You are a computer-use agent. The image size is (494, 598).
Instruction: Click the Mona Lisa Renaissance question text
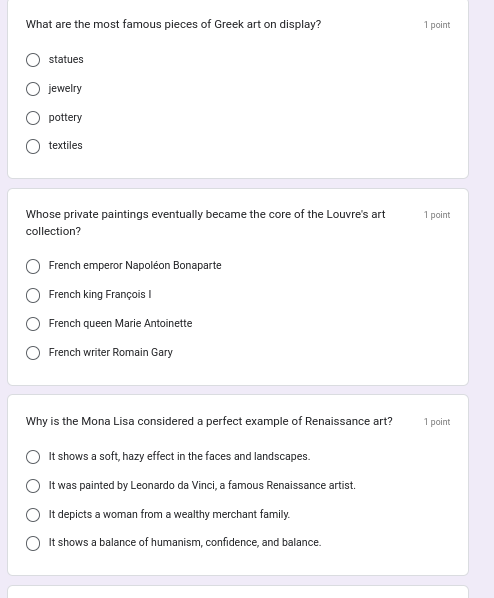[x=209, y=421]
